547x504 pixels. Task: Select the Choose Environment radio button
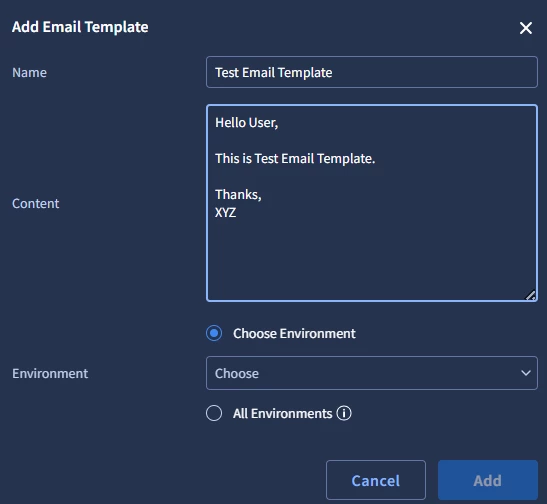click(x=214, y=333)
